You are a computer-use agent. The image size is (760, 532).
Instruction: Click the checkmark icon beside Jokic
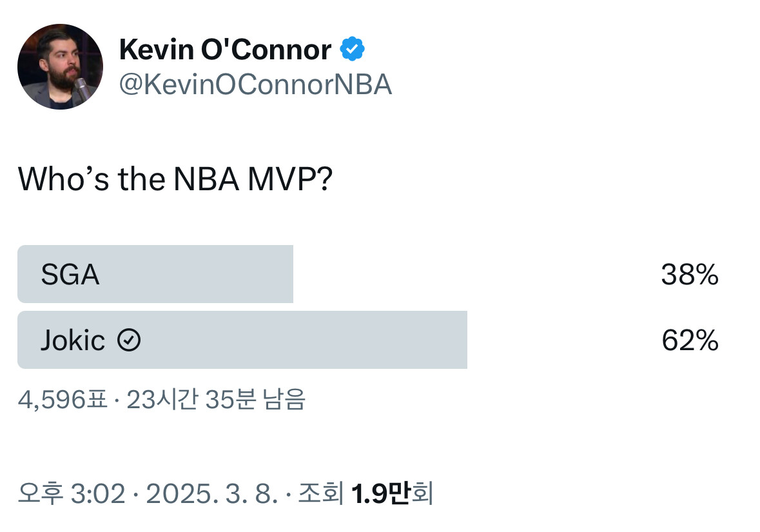point(129,340)
